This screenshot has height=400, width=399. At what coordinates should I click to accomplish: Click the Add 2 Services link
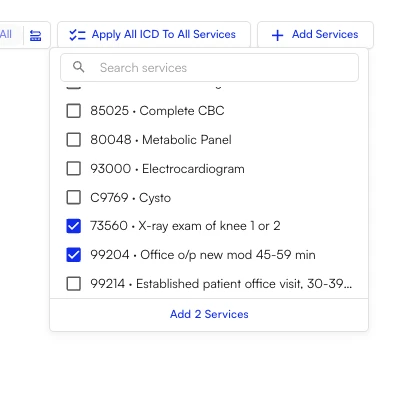(x=209, y=314)
